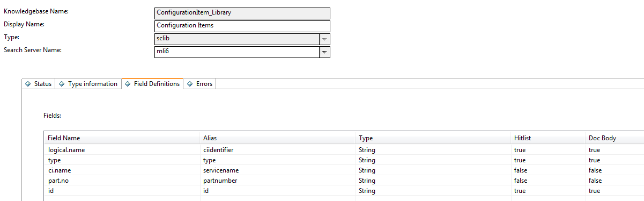The image size is (644, 201).
Task: Click the Display Name input field
Action: point(242,26)
